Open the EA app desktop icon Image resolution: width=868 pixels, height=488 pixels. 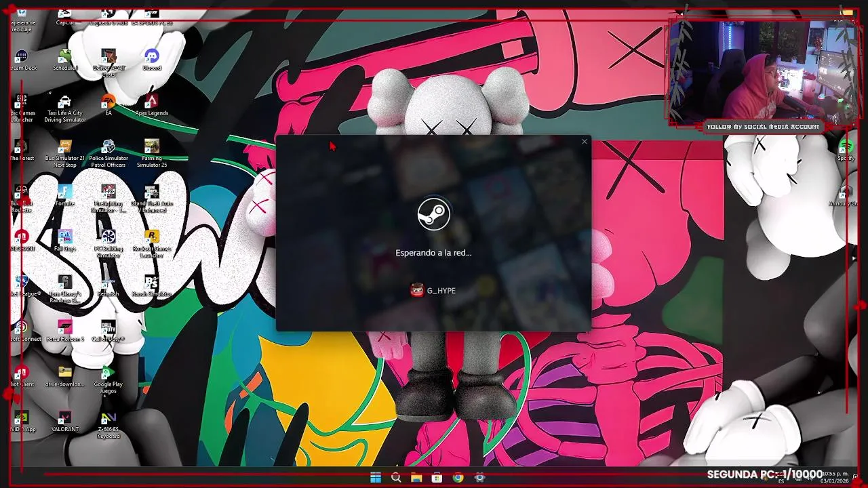point(108,105)
